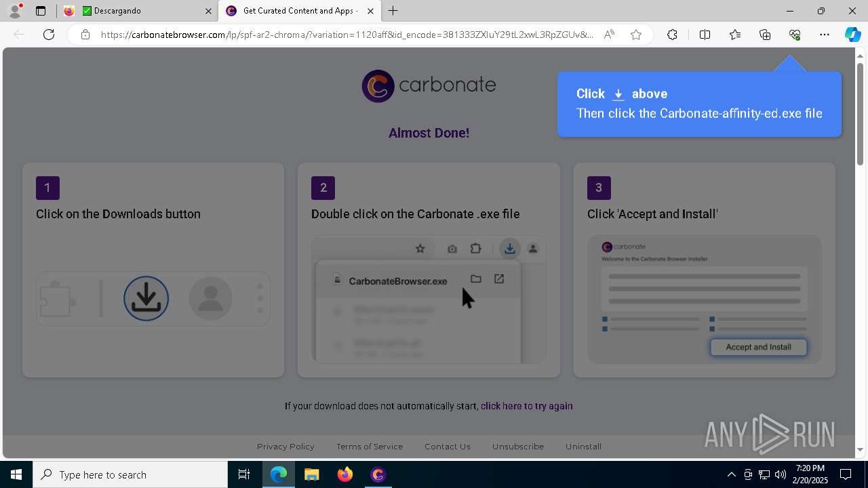The height and width of the screenshot is (488, 868).
Task: Open Terms of Service link
Action: pos(370,446)
